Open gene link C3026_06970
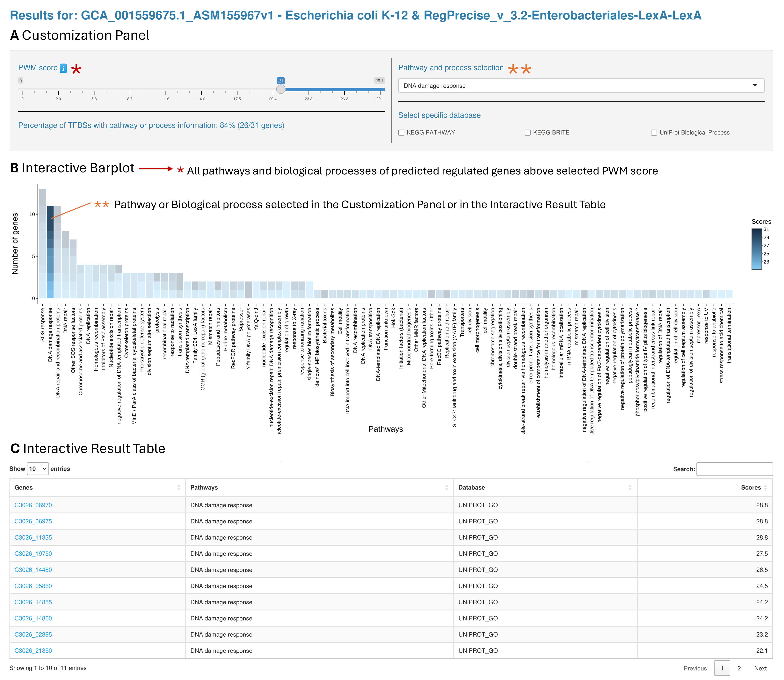Image resolution: width=784 pixels, height=680 pixels. [x=33, y=505]
